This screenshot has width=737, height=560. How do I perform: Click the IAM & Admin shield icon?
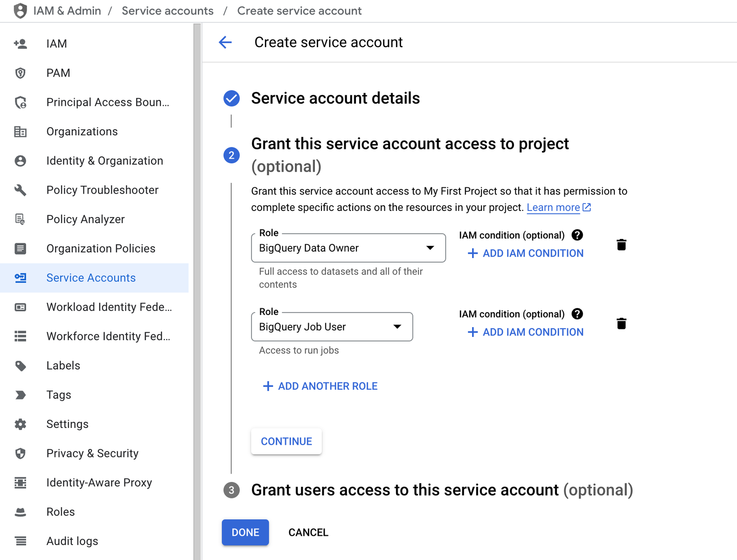tap(20, 11)
